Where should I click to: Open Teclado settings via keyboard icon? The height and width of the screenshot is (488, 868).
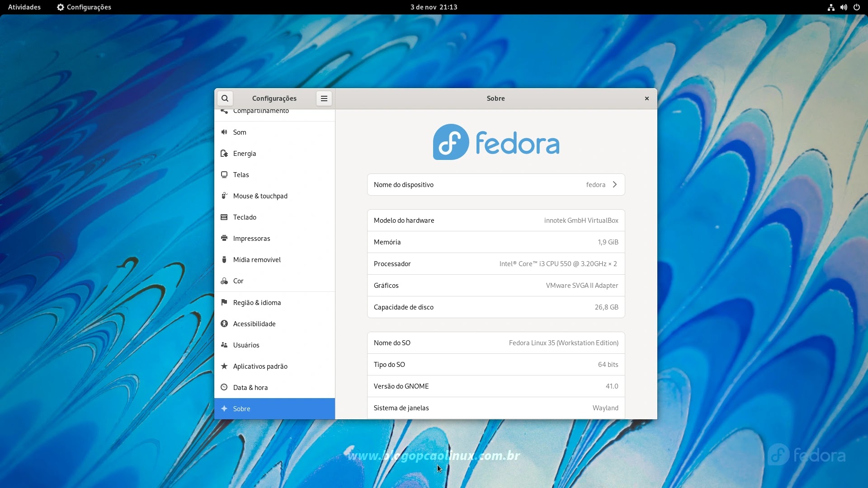(x=225, y=217)
